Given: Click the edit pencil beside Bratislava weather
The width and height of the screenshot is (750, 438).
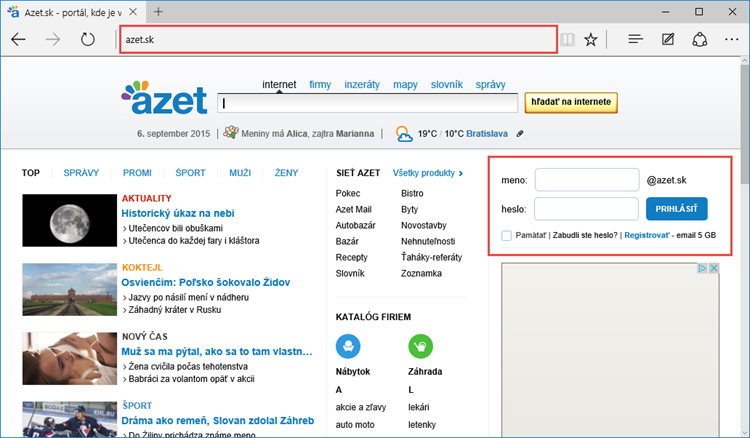Looking at the screenshot, I should tap(520, 134).
